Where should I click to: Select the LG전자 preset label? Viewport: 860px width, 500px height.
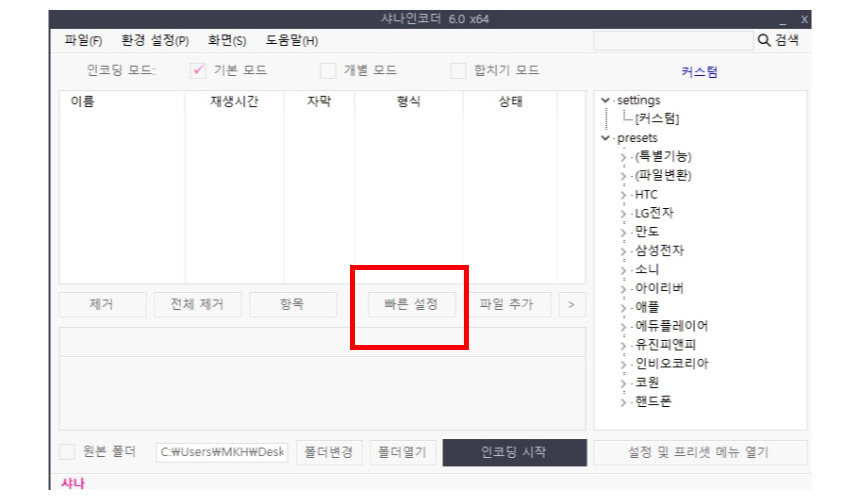[654, 213]
